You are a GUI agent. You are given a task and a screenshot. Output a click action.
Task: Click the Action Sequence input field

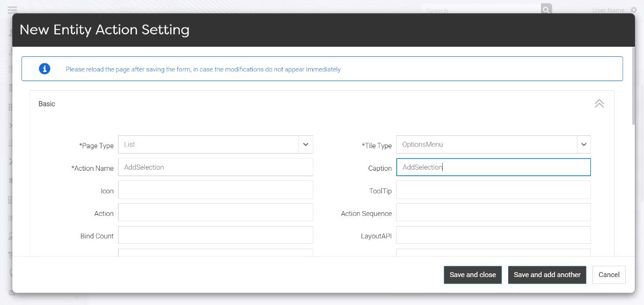point(493,212)
